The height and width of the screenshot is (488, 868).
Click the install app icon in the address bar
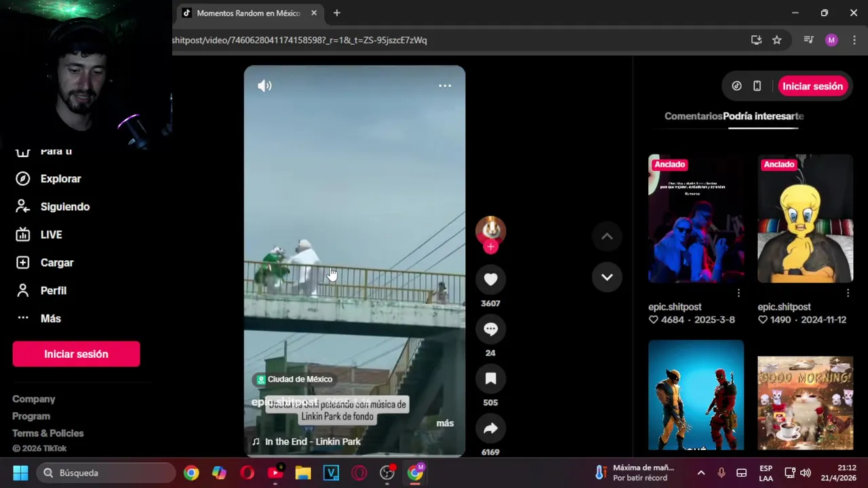click(x=757, y=40)
